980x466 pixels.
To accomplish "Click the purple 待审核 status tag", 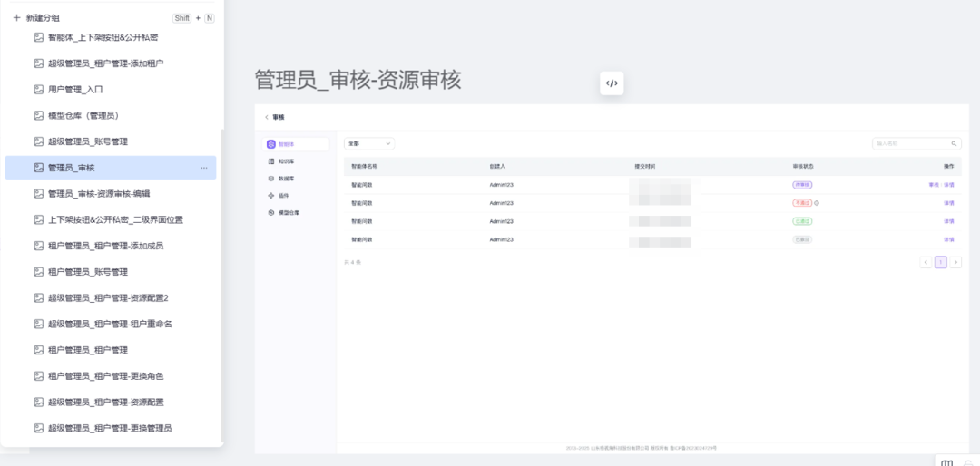I will 802,185.
